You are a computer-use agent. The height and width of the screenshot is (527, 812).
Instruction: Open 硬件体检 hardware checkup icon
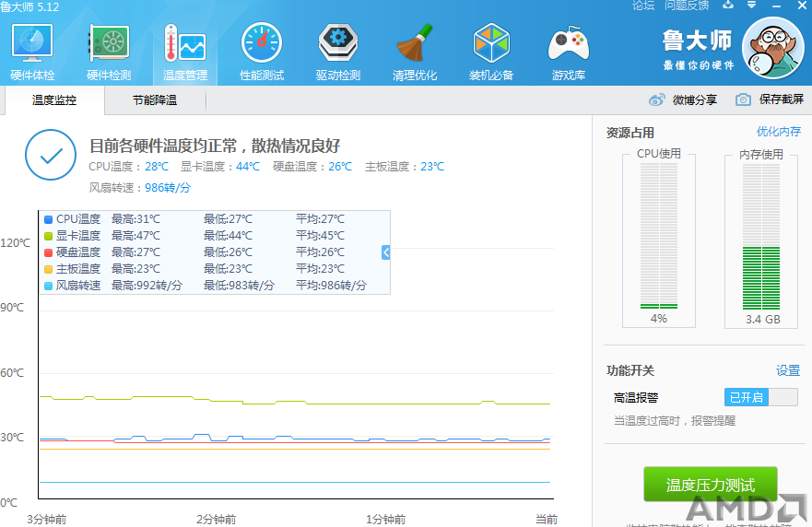32,53
